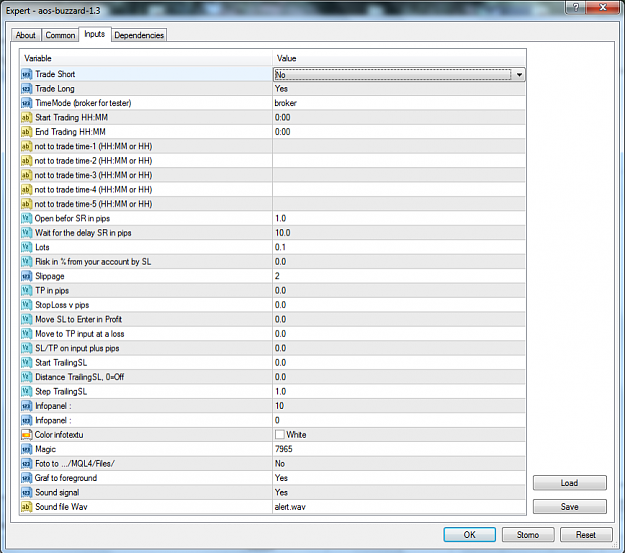Click the icon for Move SL to Enter in Profit

tap(26, 319)
